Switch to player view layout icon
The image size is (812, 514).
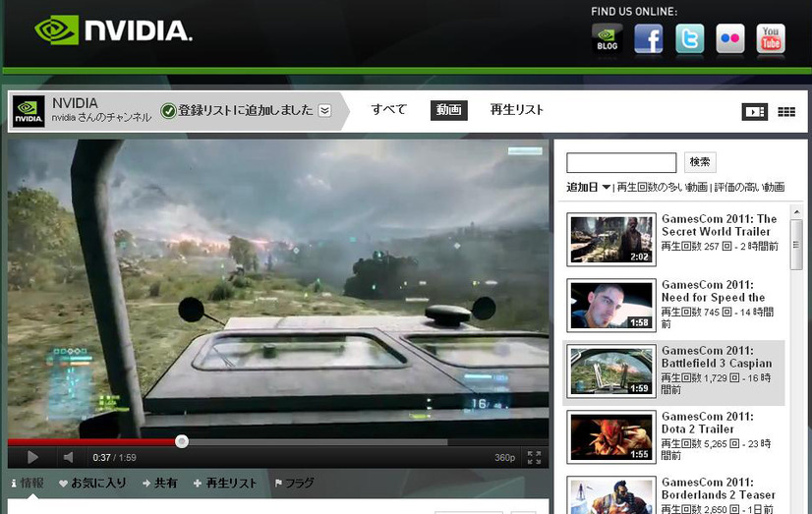[755, 112]
